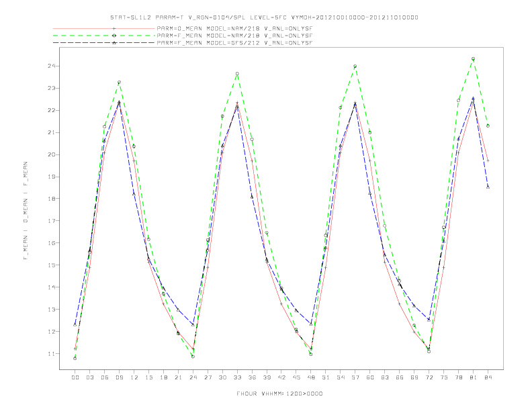
Task: Click x-axis tick label 30
Action: (x=222, y=377)
